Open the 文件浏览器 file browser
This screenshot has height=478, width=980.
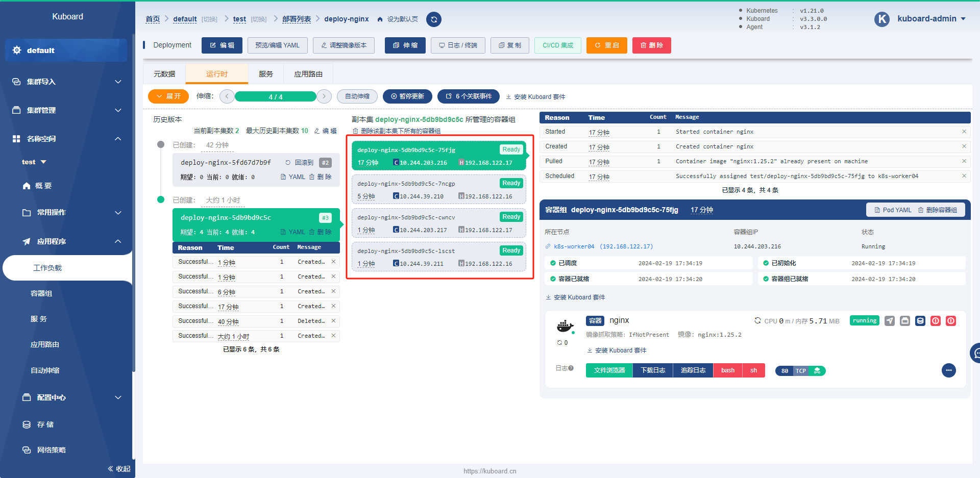click(609, 370)
